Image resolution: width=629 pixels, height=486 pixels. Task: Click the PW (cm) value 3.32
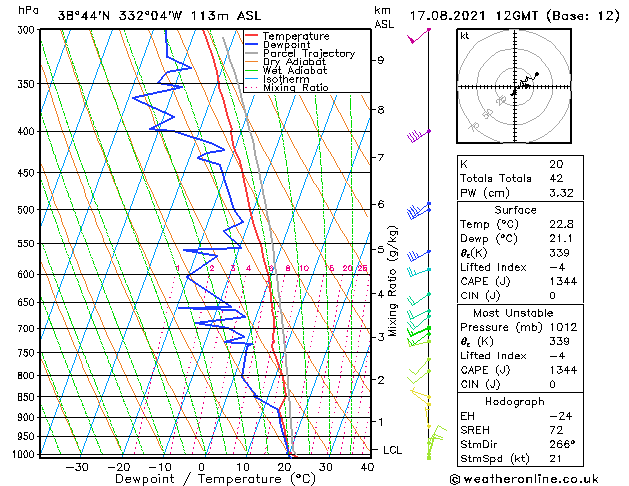click(561, 193)
